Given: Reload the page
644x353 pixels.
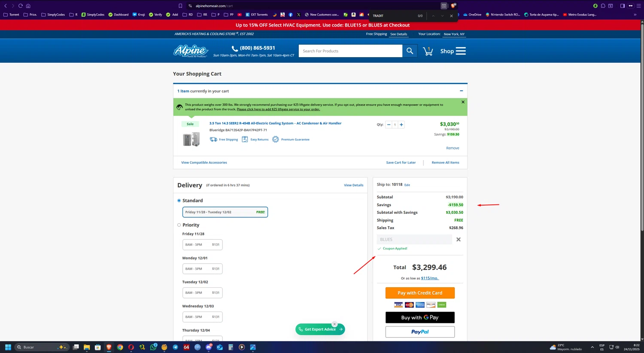Looking at the screenshot, I should click(20, 6).
